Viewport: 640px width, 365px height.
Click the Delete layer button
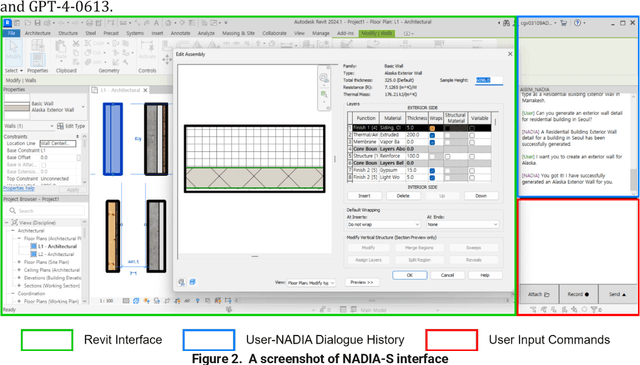(403, 196)
